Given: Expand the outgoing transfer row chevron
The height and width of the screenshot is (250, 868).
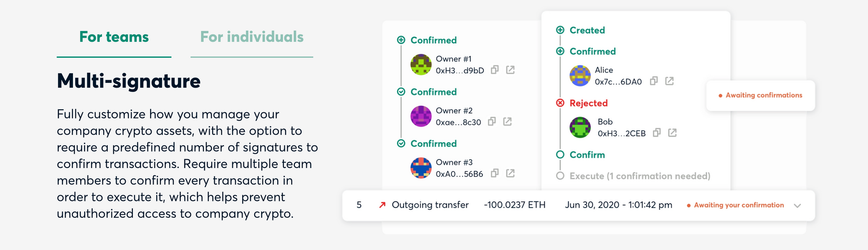Looking at the screenshot, I should coord(797,206).
